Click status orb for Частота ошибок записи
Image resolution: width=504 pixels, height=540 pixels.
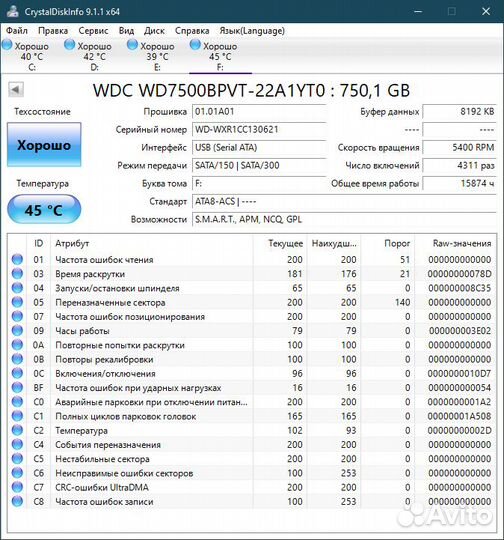tap(17, 501)
